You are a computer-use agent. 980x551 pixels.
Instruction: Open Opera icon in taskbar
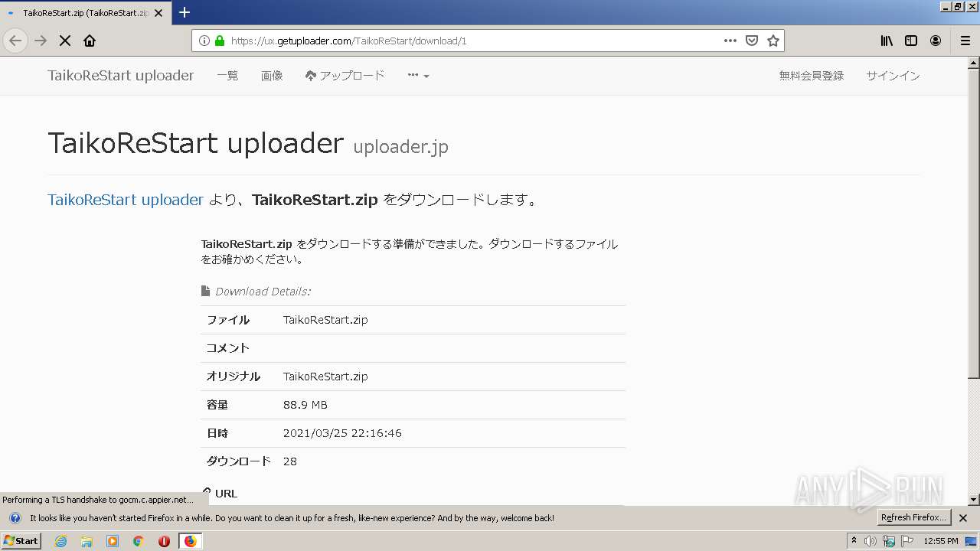164,541
